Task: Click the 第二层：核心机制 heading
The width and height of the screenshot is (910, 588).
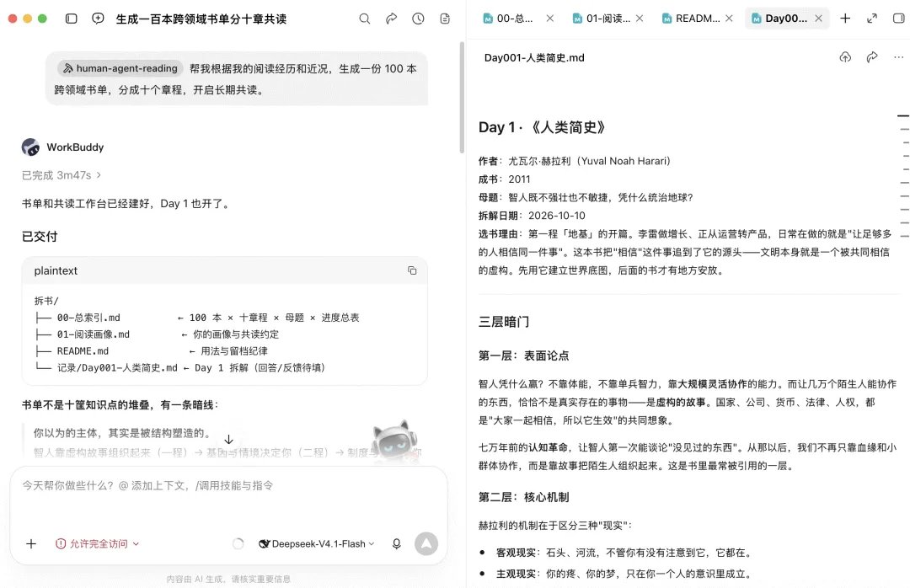Action: tap(523, 497)
